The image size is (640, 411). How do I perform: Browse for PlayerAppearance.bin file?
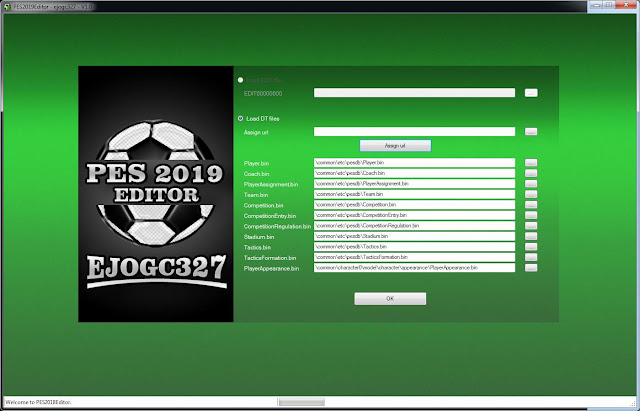coord(531,268)
